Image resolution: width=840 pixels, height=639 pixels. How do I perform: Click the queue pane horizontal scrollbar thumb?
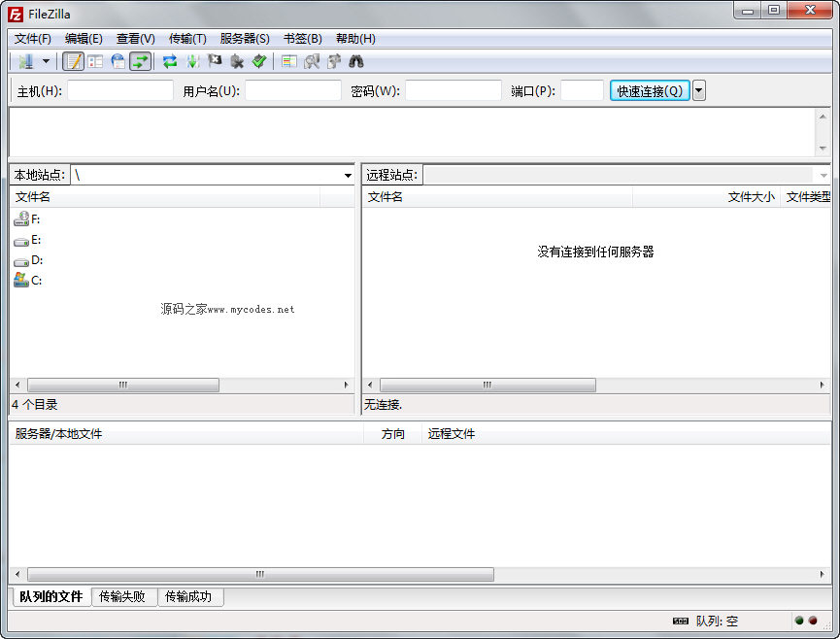click(x=260, y=574)
